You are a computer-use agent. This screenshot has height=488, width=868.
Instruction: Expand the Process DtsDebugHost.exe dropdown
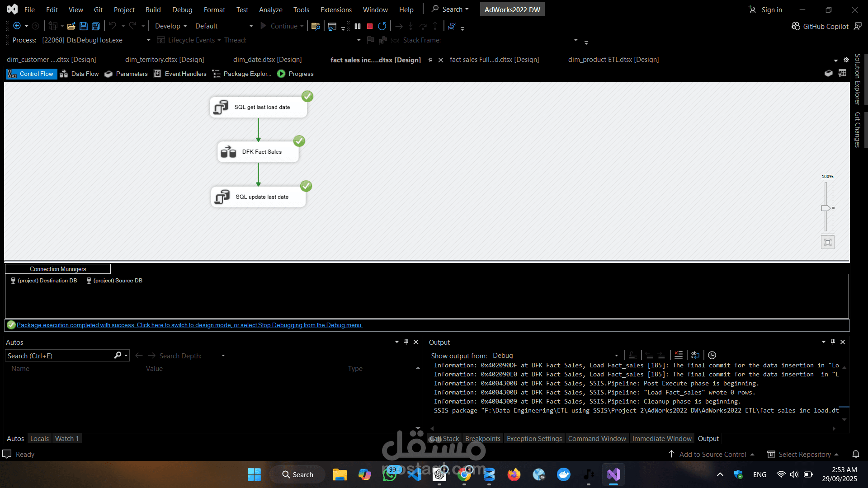(148, 40)
